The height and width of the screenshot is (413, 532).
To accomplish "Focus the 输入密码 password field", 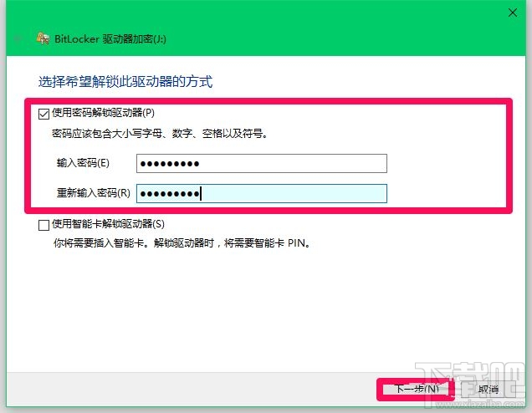I will [261, 163].
